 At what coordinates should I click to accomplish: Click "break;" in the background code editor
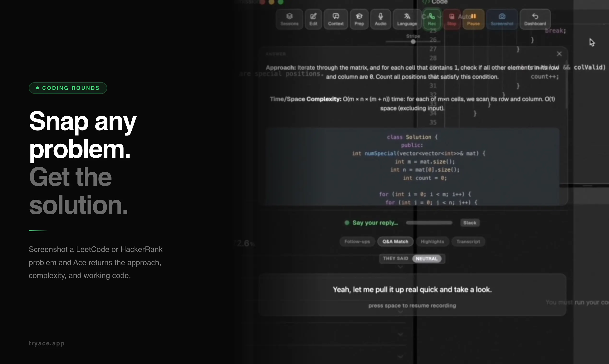coord(556,31)
